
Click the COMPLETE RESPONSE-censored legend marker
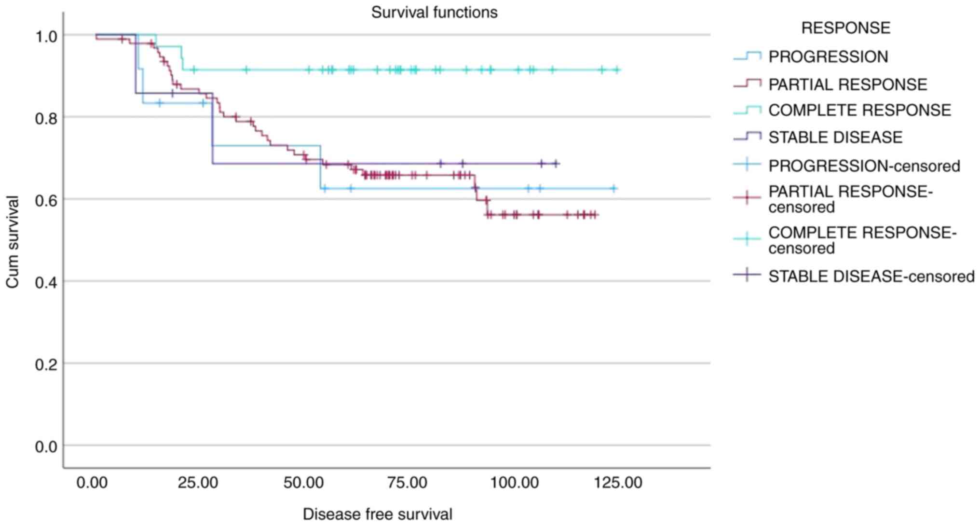pos(747,239)
